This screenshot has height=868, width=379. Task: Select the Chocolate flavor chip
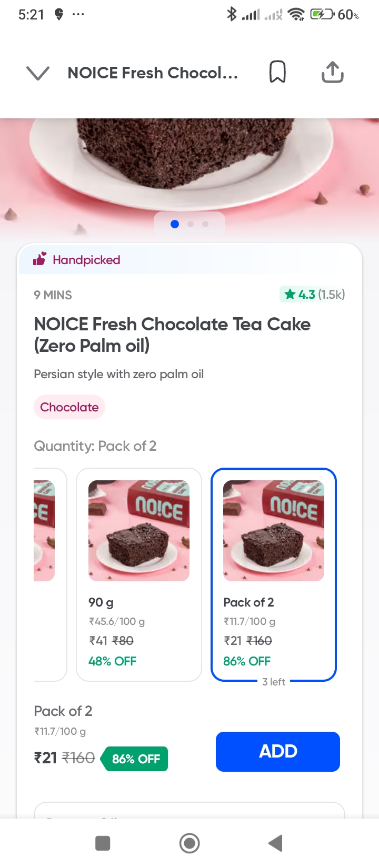pos(69,407)
